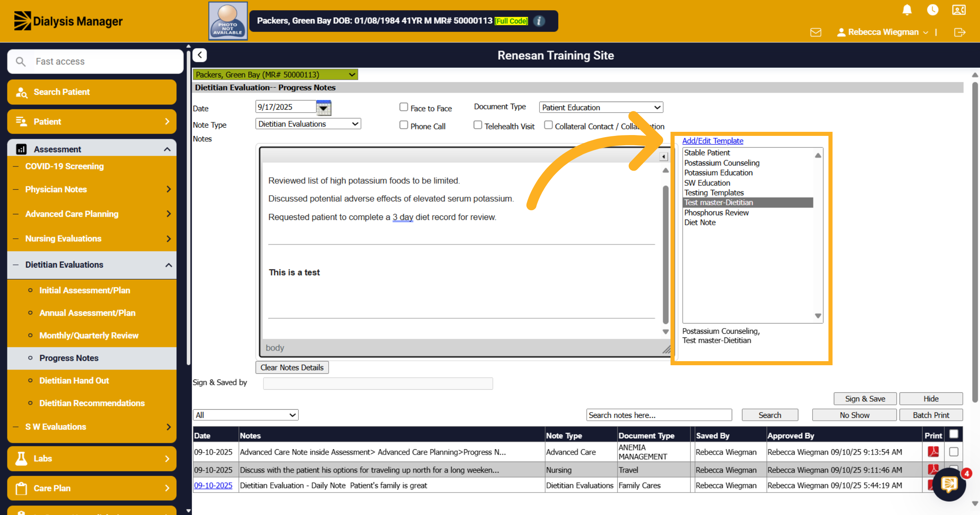
Task: Check the Phone Call checkbox
Action: point(403,125)
